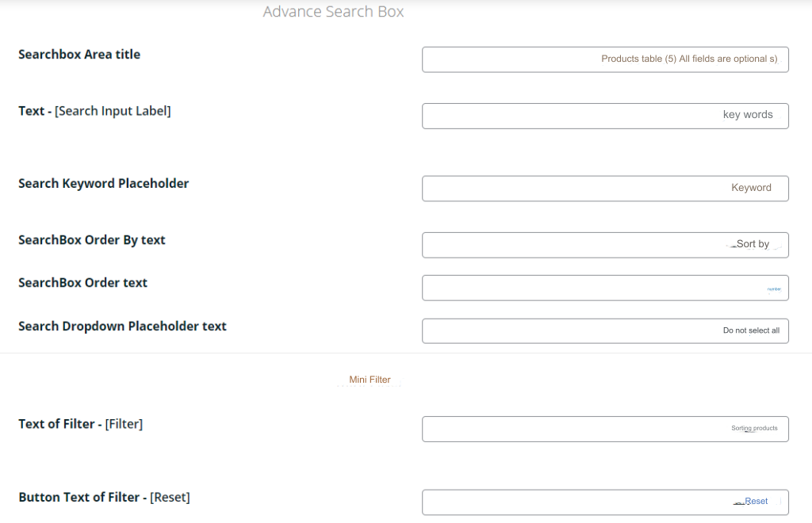Edit the Search Keyword Placeholder field
This screenshot has height=523, width=812.
(x=605, y=189)
